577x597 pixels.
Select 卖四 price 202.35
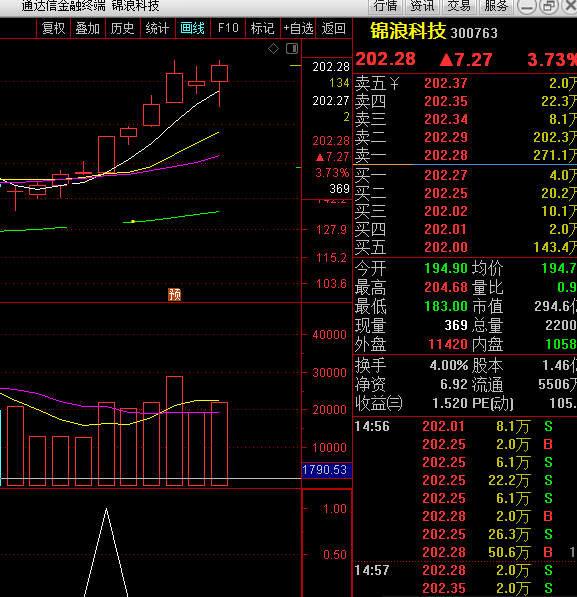point(446,101)
